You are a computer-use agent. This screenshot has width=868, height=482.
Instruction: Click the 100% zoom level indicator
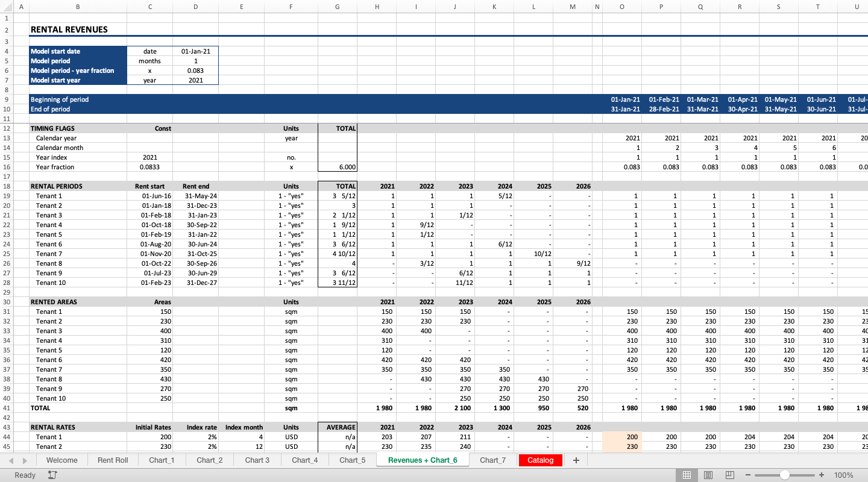(843, 475)
